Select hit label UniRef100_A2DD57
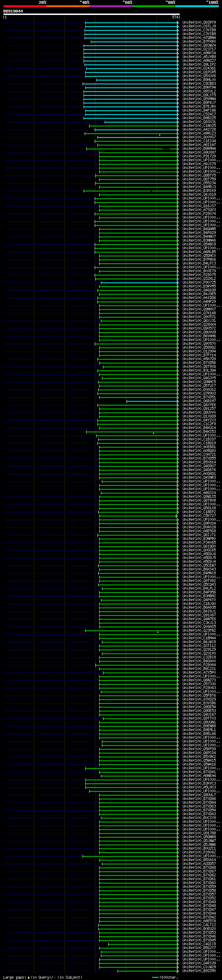 199,864
